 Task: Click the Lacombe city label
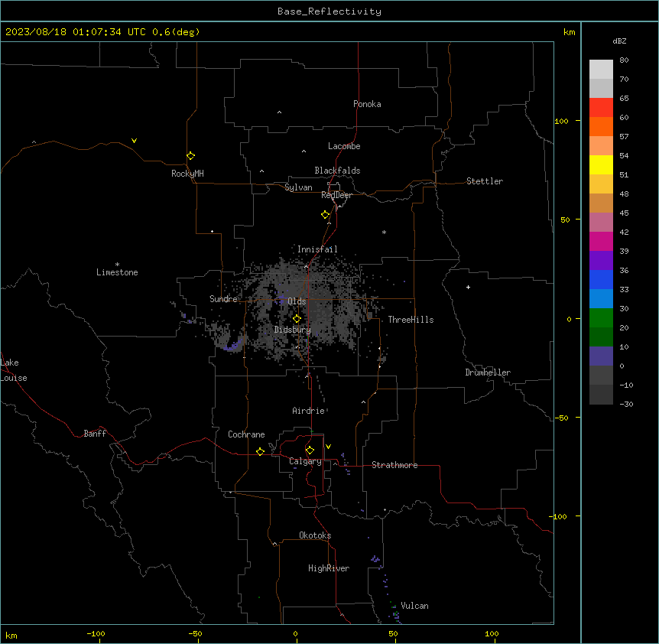[x=344, y=146]
